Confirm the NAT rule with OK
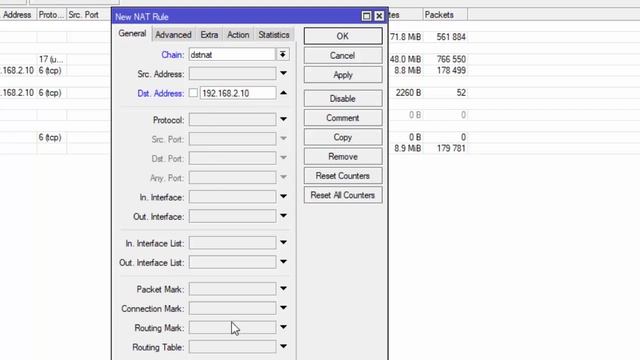Image resolution: width=640 pixels, height=360 pixels. coord(343,36)
